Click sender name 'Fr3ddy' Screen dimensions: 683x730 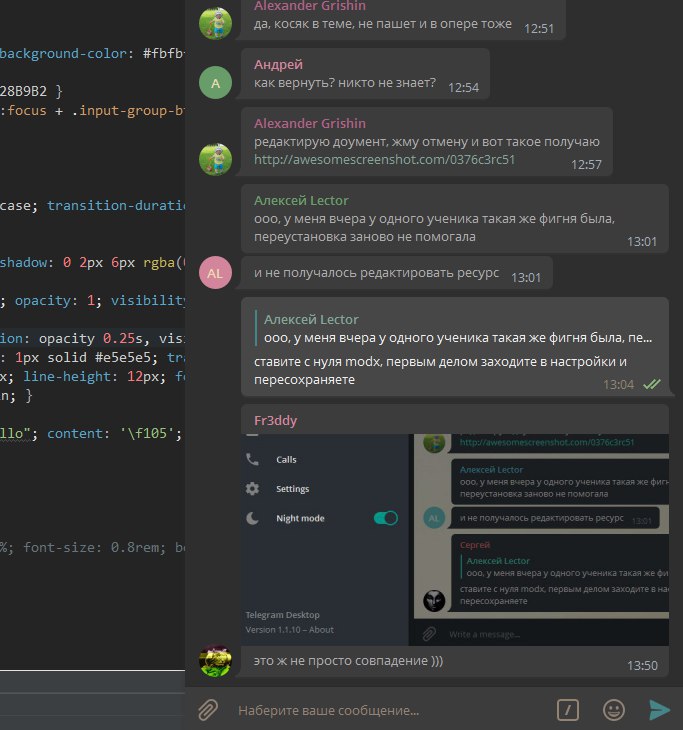coord(276,420)
